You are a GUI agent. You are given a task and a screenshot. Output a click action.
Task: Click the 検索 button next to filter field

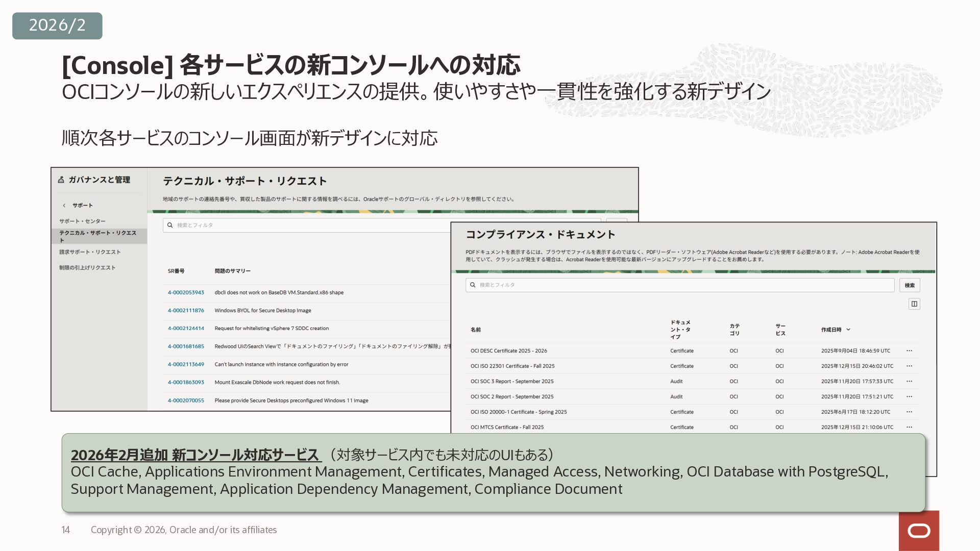point(910,285)
